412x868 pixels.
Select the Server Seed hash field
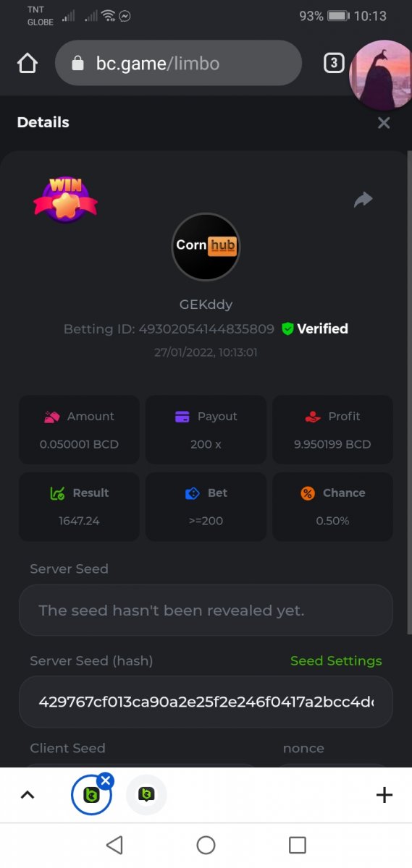[x=206, y=702]
